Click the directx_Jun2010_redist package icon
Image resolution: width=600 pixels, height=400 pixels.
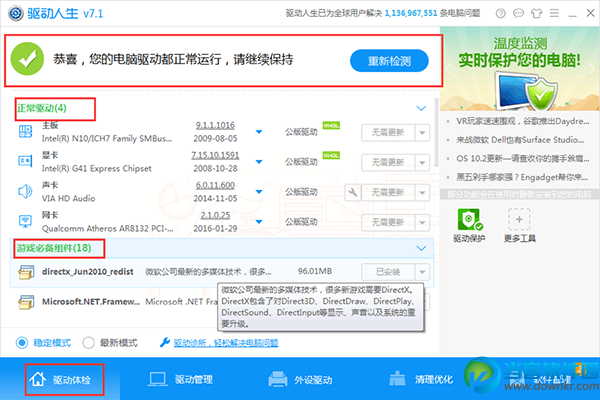pyautogui.click(x=26, y=272)
